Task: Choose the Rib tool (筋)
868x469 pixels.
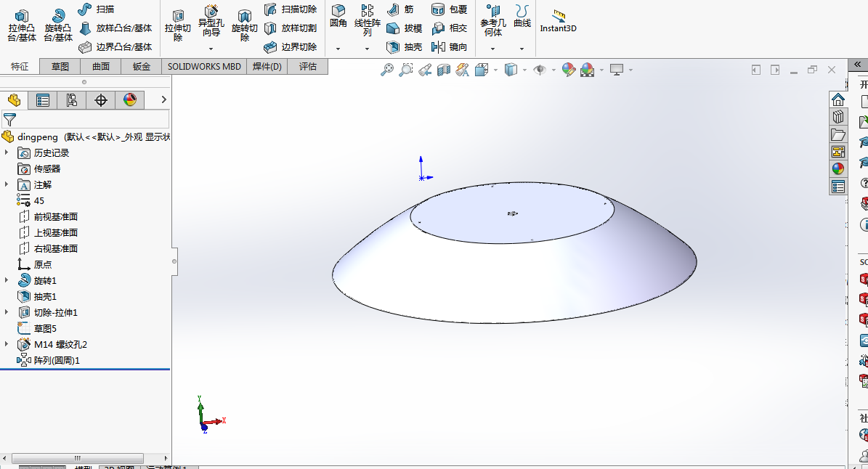Action: coord(401,9)
